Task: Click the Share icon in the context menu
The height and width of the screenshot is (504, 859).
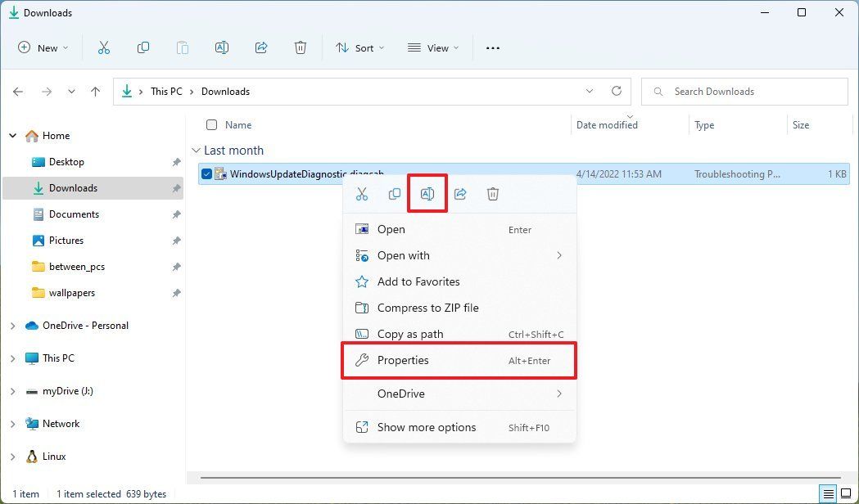Action: (x=459, y=194)
